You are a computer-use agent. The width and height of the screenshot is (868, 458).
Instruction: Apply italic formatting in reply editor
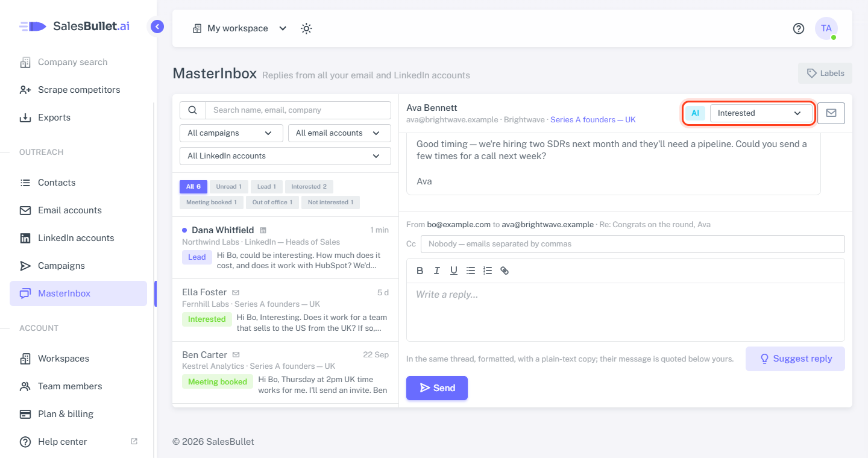tap(437, 271)
